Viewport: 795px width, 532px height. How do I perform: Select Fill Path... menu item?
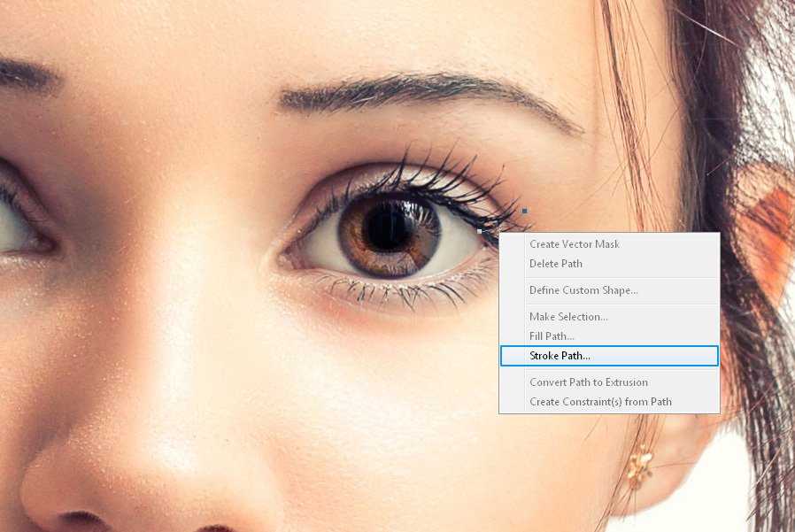(609, 335)
